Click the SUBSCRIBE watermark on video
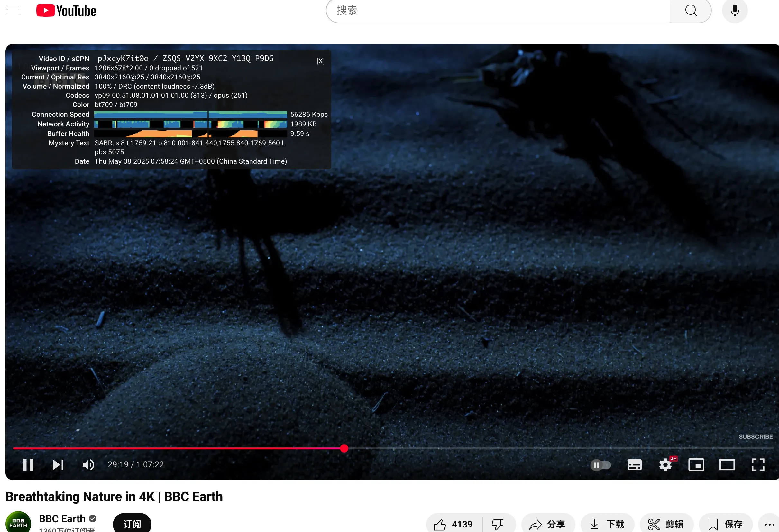The image size is (779, 532). [756, 436]
